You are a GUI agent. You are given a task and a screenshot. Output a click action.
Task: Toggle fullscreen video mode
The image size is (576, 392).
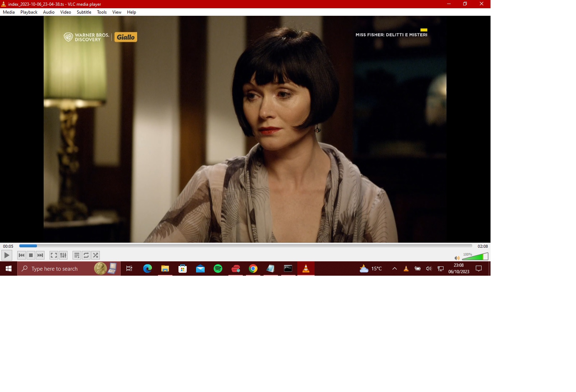[x=54, y=255]
